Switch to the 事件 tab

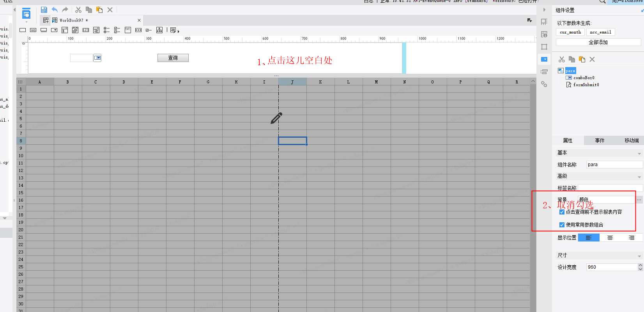(x=600, y=140)
